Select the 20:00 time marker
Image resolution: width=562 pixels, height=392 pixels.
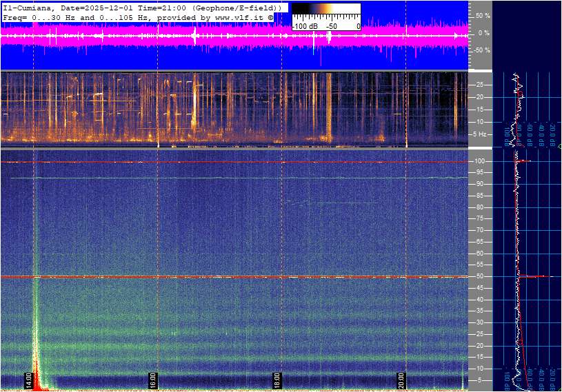[401, 380]
